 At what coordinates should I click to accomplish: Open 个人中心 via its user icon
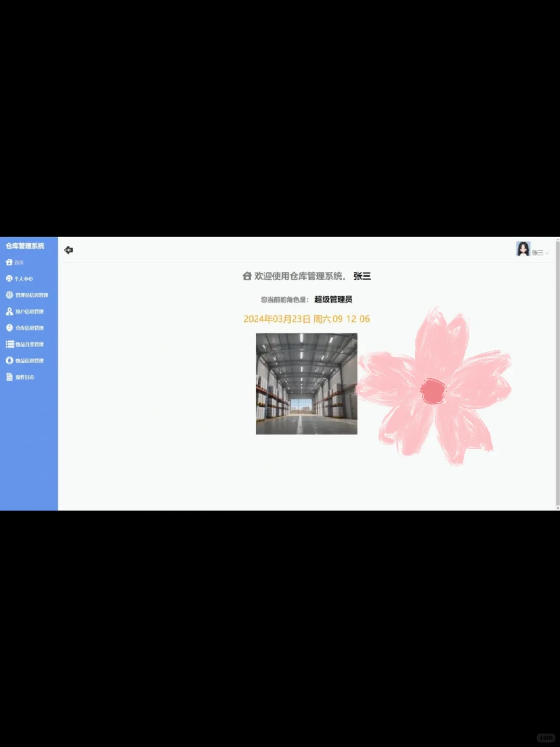point(9,279)
